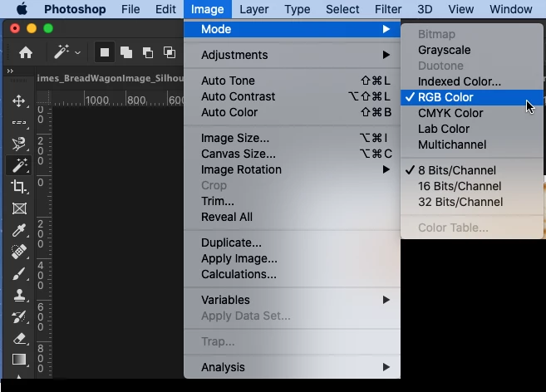Select the Brush tool
The width and height of the screenshot is (546, 392).
pyautogui.click(x=19, y=273)
